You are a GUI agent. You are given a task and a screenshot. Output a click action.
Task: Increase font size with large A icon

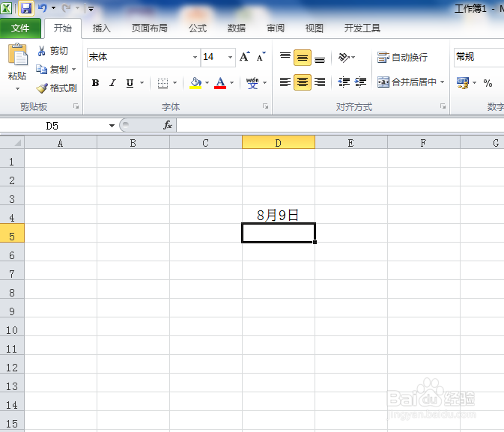click(245, 57)
